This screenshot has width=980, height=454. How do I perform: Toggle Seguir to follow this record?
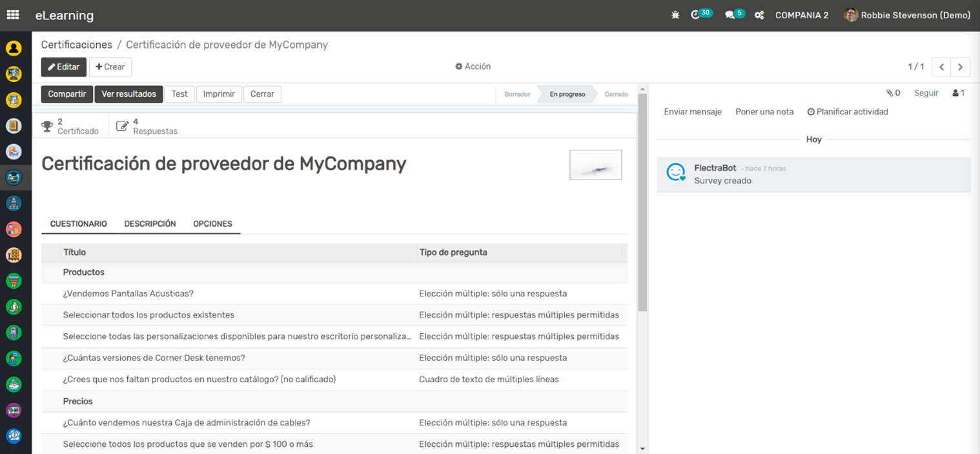[926, 93]
